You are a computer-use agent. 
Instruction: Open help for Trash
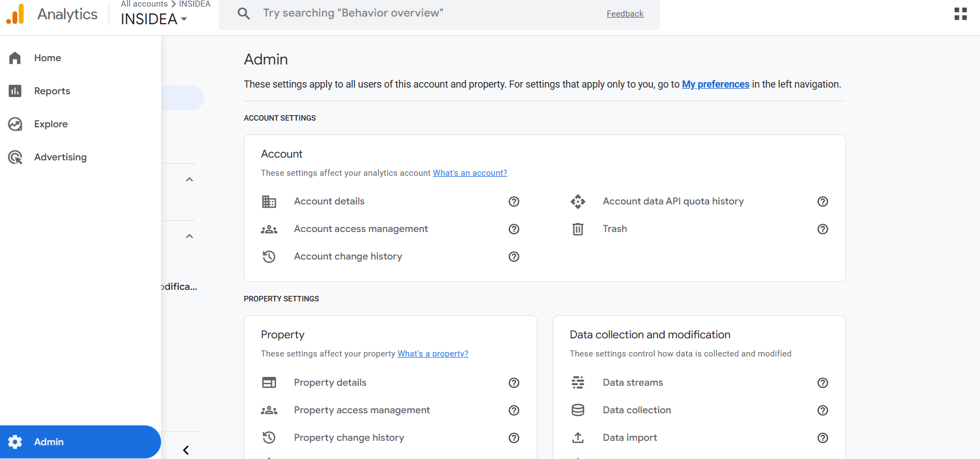(x=823, y=229)
